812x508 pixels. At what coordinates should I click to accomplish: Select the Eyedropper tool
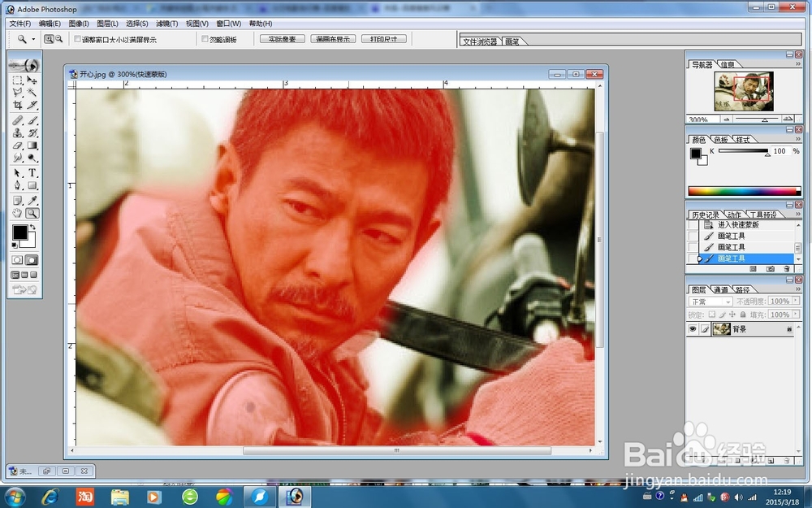click(x=32, y=200)
